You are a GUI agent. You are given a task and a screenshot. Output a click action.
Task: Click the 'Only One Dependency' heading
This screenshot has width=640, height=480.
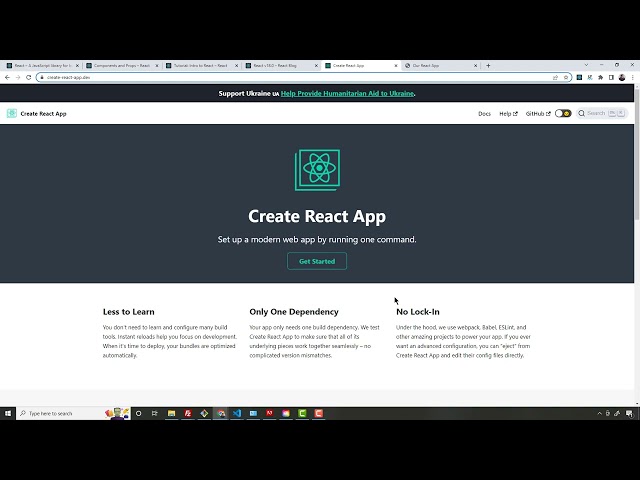coord(294,312)
